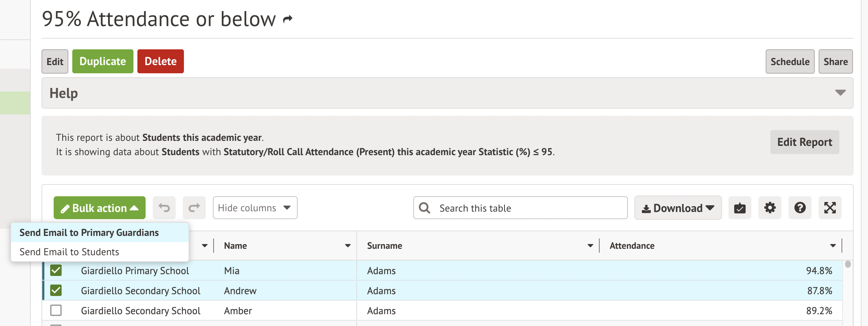The width and height of the screenshot is (868, 326).
Task: Click the magnifier icon in search box
Action: point(425,208)
